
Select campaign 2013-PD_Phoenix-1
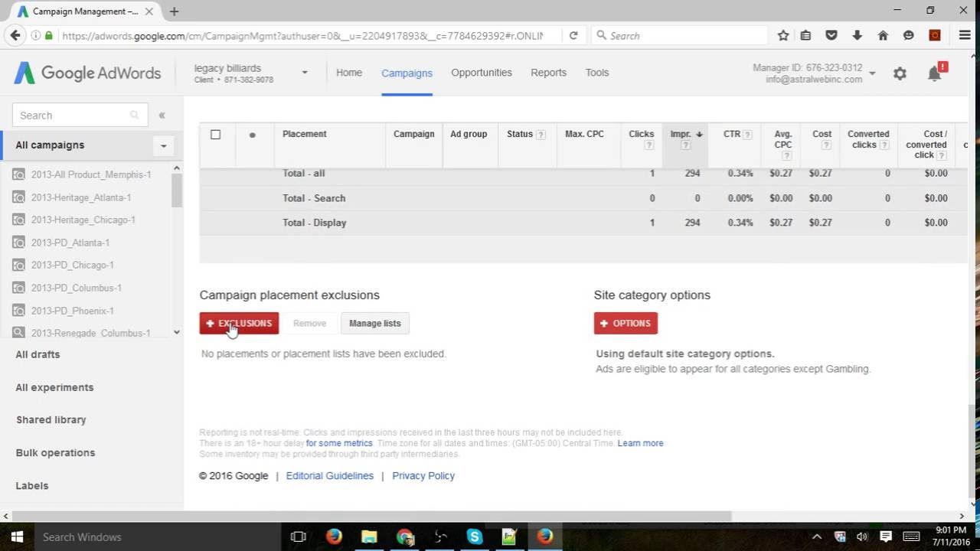tap(73, 311)
